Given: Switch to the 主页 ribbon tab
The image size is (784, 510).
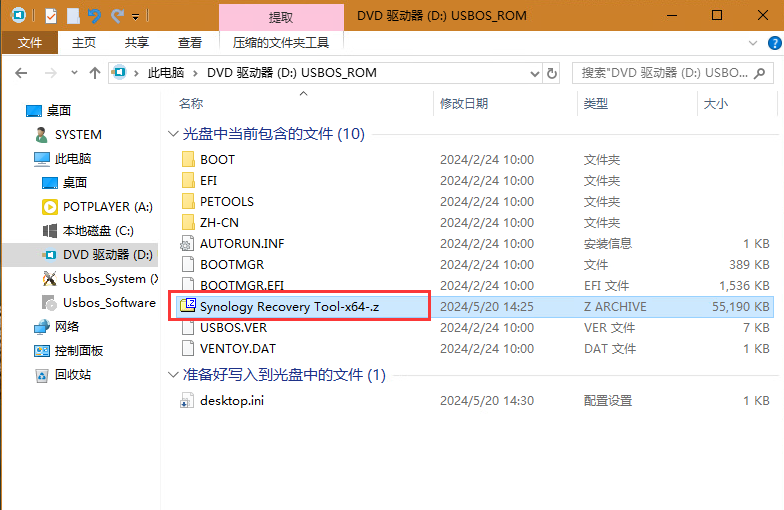Looking at the screenshot, I should [84, 42].
